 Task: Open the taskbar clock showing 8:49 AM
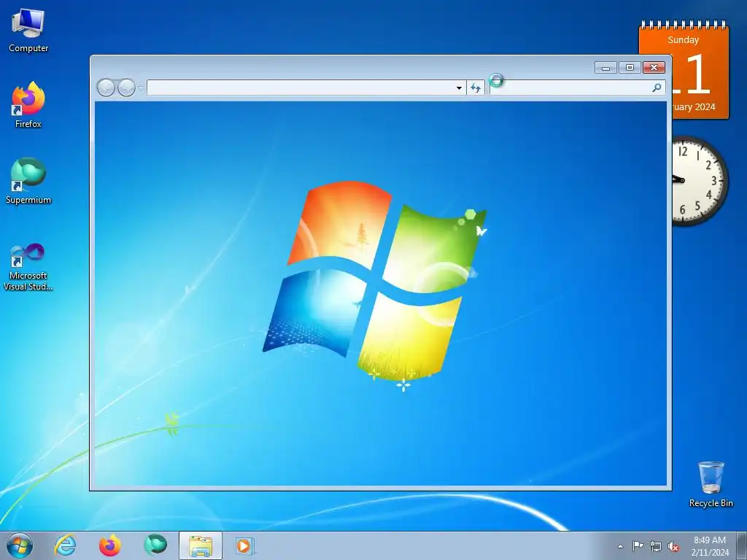(x=710, y=546)
